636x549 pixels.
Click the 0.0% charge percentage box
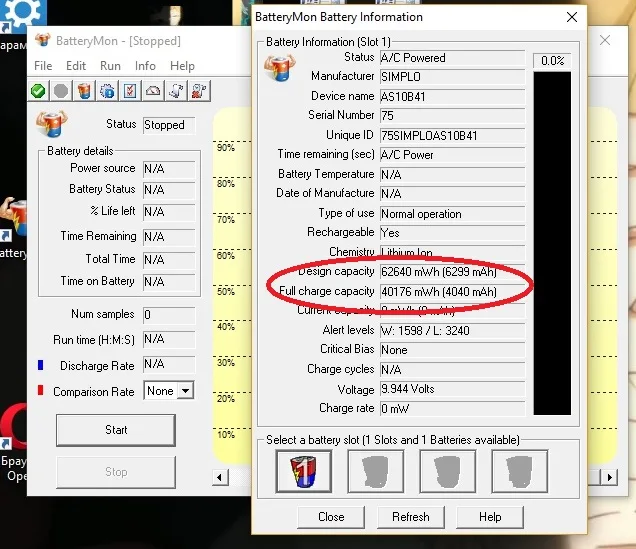(552, 61)
